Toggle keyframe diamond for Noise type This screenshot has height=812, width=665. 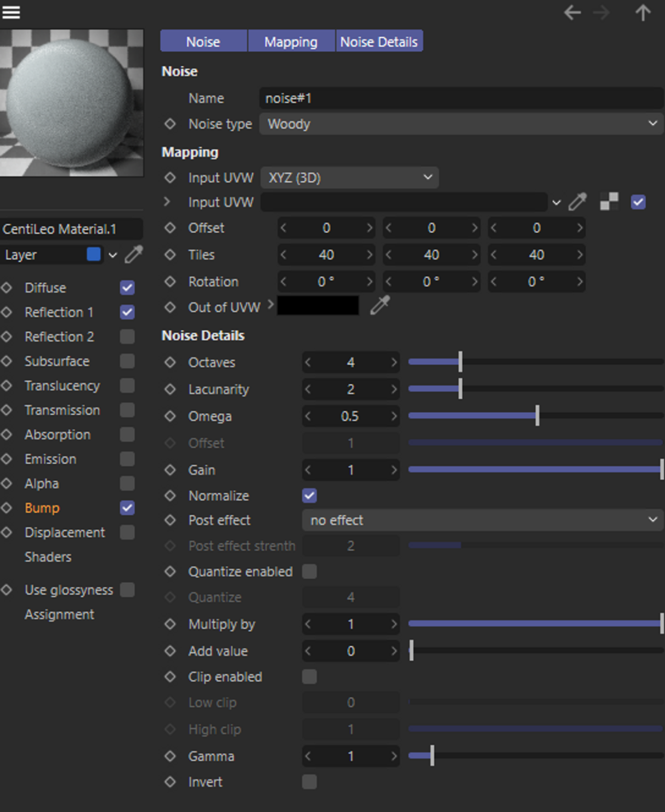(170, 124)
